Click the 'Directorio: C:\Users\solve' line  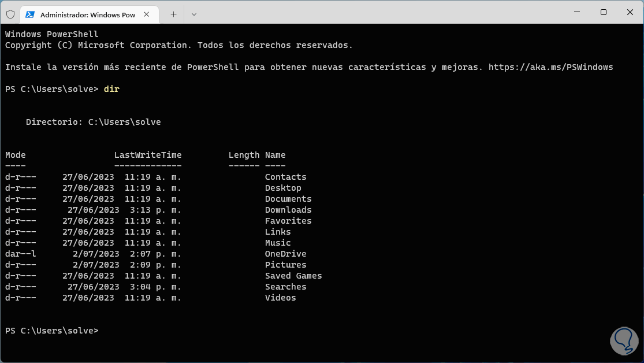tap(93, 122)
